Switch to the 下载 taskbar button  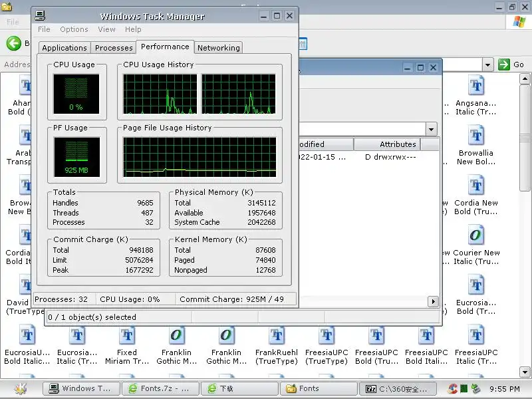tap(239, 388)
